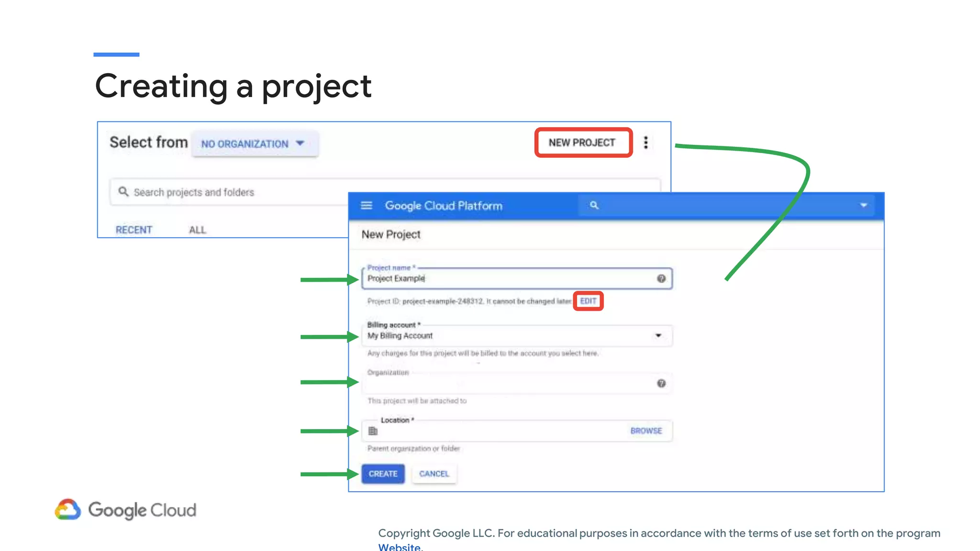Click the CREATE button
980x551 pixels.
(383, 474)
